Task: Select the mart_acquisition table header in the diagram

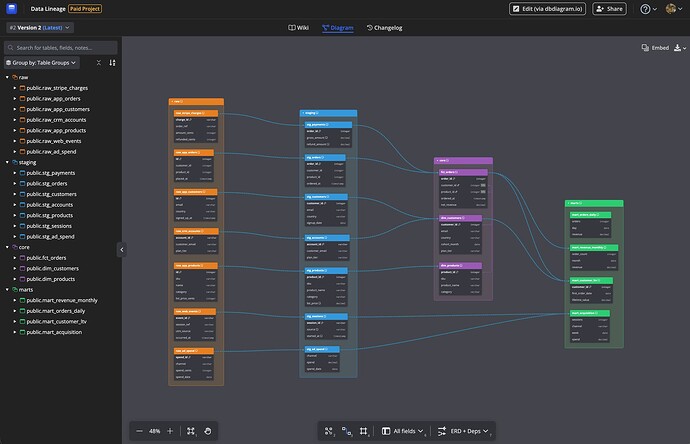Action: [590, 313]
